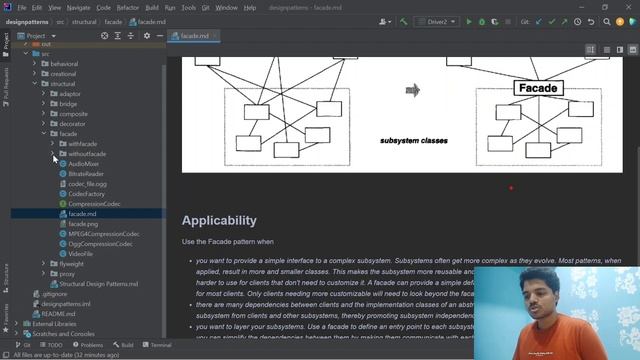Image resolution: width=640 pixels, height=360 pixels.
Task: Open the Build menu
Action: pyautogui.click(x=152, y=8)
